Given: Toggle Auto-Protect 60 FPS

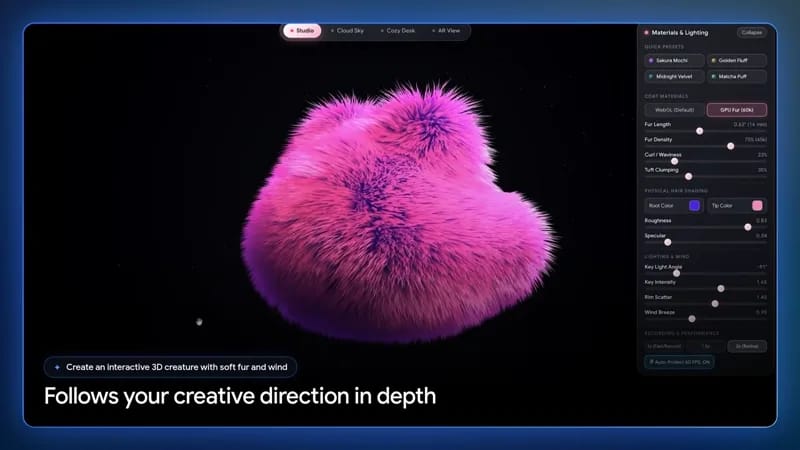Looking at the screenshot, I should coord(679,362).
